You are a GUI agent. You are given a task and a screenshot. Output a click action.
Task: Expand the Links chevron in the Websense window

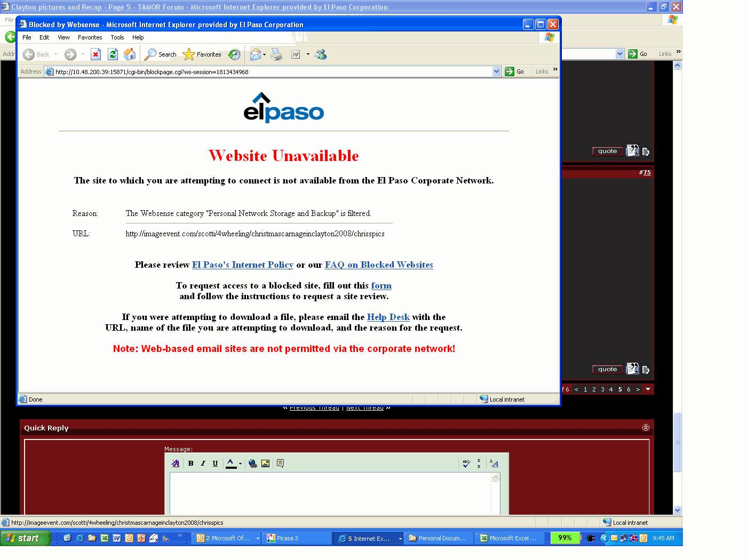555,69
